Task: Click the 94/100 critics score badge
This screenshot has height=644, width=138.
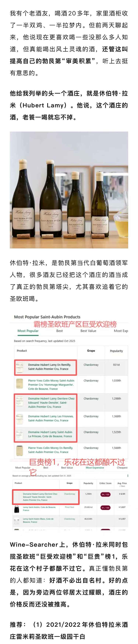Action: point(105,495)
